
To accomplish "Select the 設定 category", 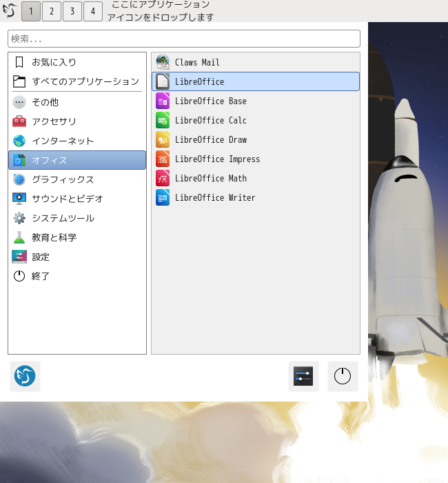I will pos(77,257).
